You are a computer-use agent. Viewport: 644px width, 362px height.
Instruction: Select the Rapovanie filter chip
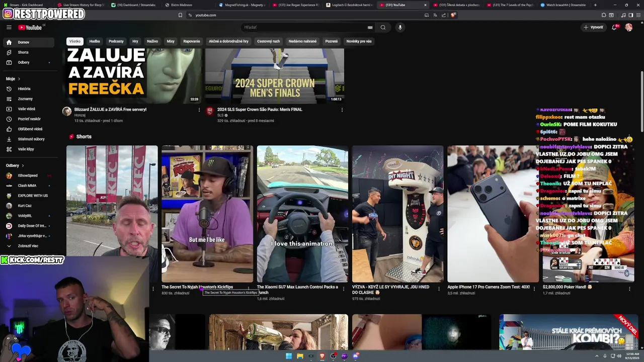tap(192, 41)
